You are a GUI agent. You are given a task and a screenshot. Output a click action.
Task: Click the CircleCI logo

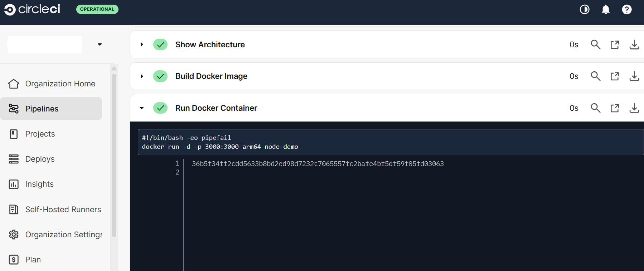(32, 9)
